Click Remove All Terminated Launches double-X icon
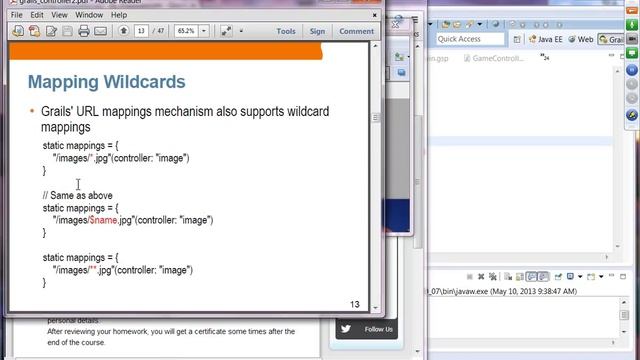 tap(493, 277)
